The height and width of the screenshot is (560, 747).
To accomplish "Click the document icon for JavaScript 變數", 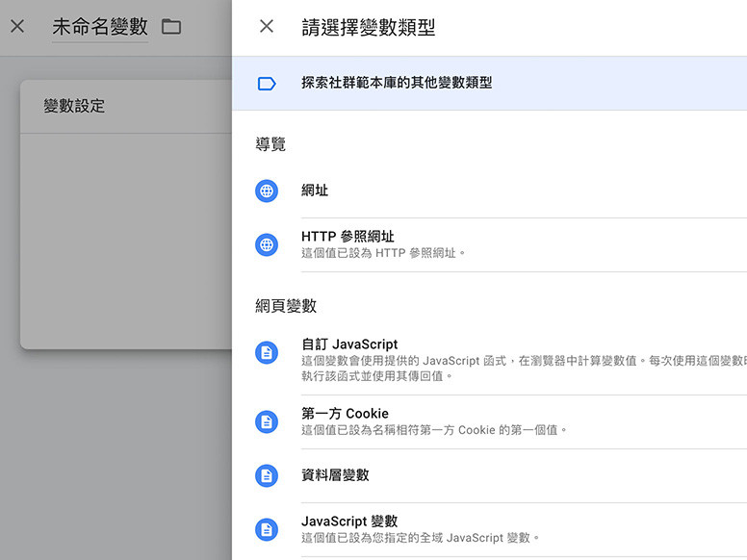I will click(x=267, y=529).
